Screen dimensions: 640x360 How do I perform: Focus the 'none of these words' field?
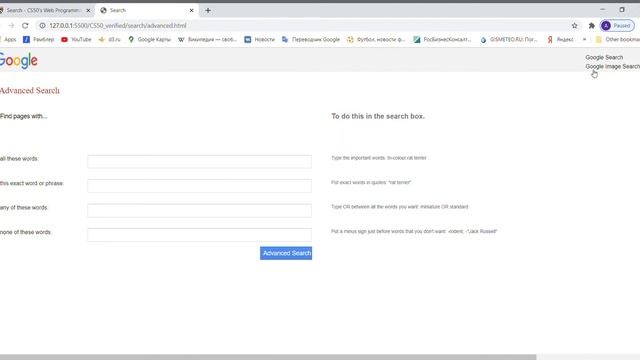pyautogui.click(x=199, y=235)
